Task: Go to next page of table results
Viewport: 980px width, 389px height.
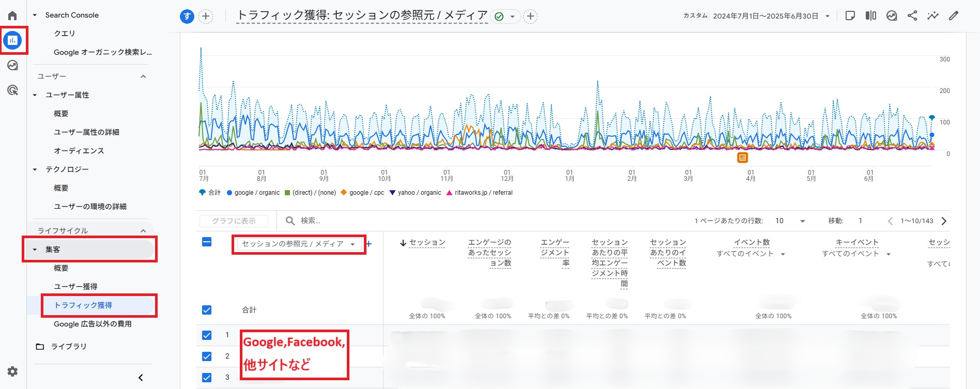Action: (x=944, y=221)
